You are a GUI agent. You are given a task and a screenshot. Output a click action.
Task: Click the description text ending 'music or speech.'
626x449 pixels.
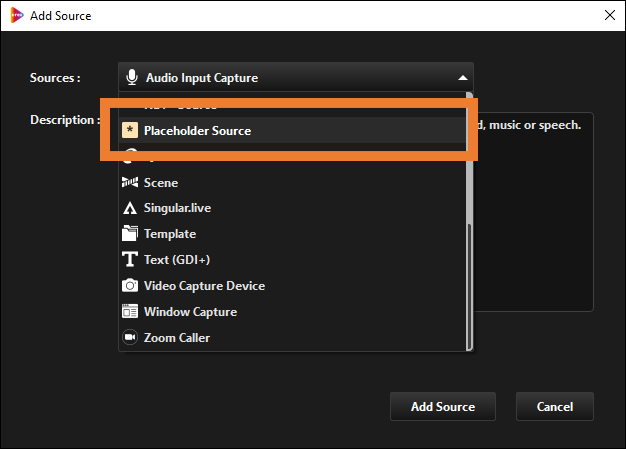529,125
